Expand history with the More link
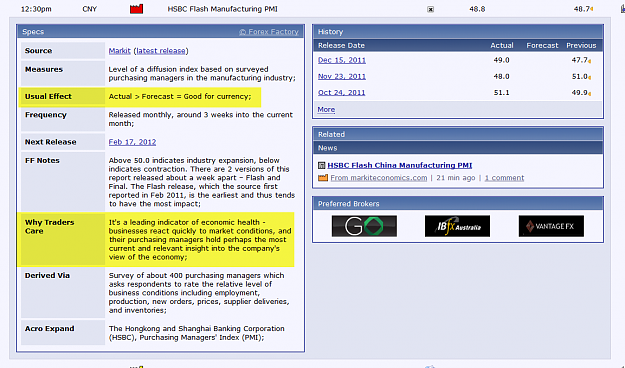 (x=326, y=109)
